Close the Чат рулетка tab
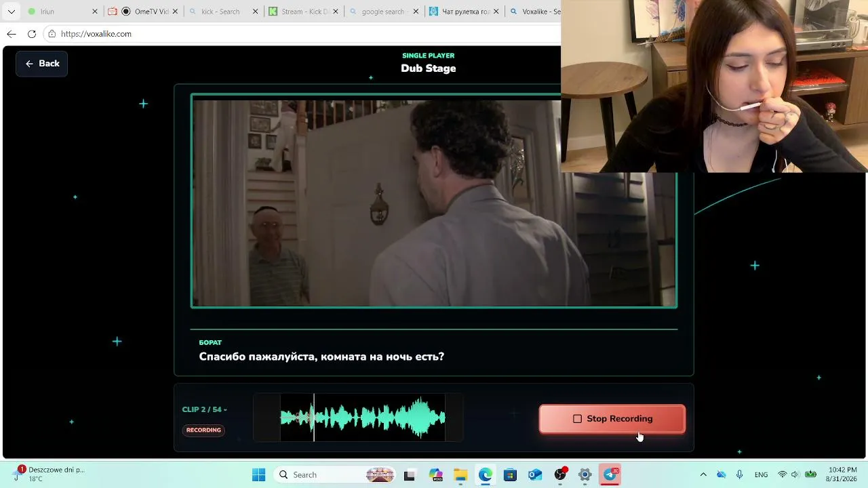The image size is (868, 488). [496, 12]
